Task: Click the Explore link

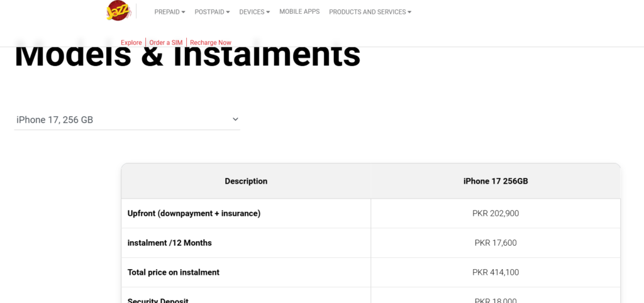Action: pyautogui.click(x=131, y=43)
